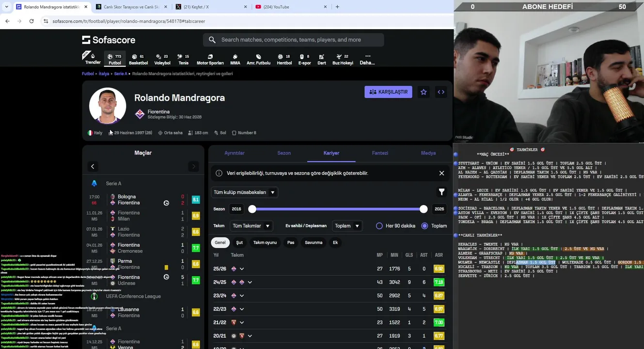The height and width of the screenshot is (349, 644).
Task: Click the season slider left handle
Action: point(252,209)
